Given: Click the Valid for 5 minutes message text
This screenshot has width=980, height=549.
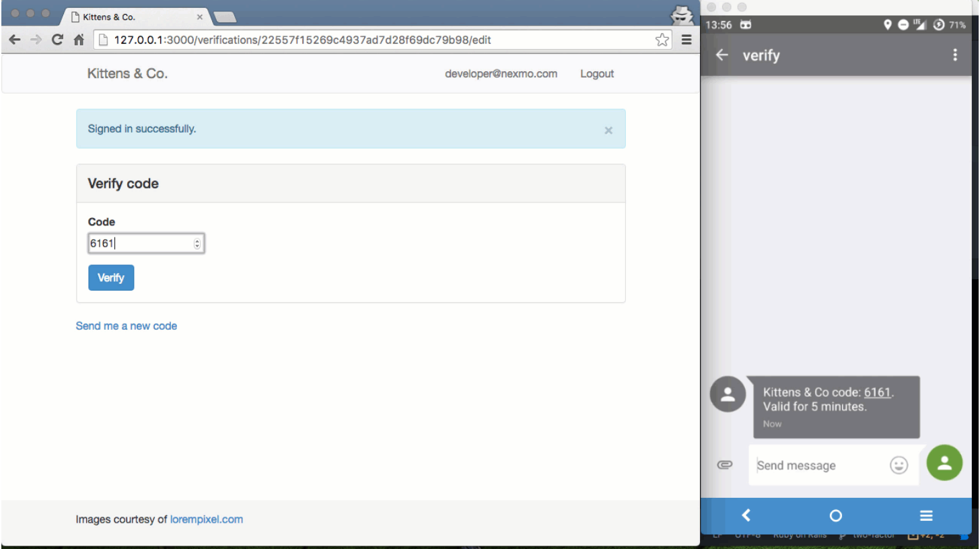Looking at the screenshot, I should point(815,406).
